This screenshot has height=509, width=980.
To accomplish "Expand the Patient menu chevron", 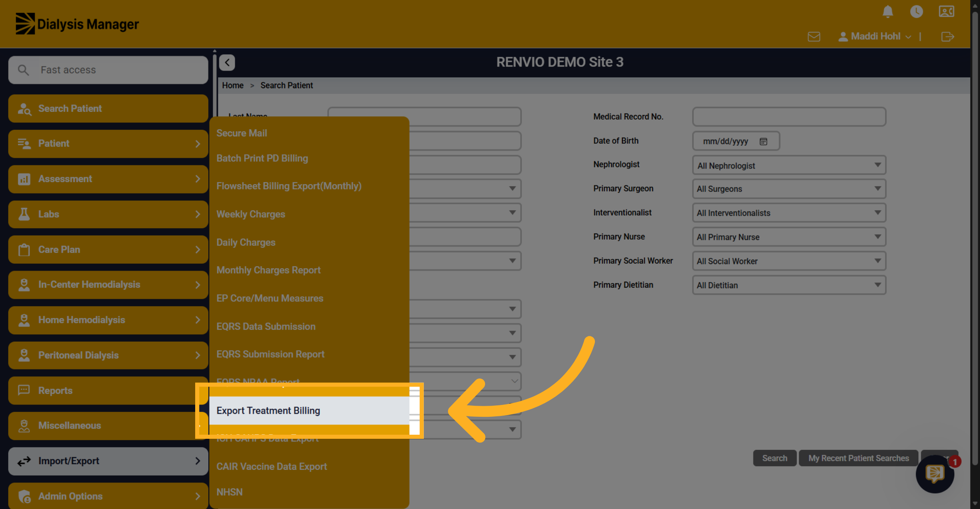I will click(198, 144).
